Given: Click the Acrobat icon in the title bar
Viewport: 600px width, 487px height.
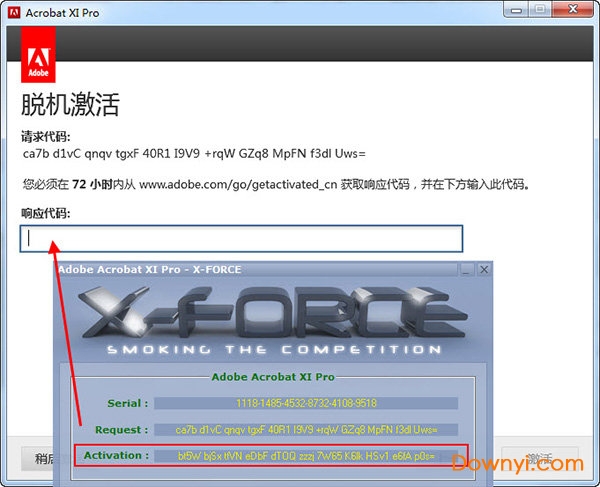Looking at the screenshot, I should [14, 12].
